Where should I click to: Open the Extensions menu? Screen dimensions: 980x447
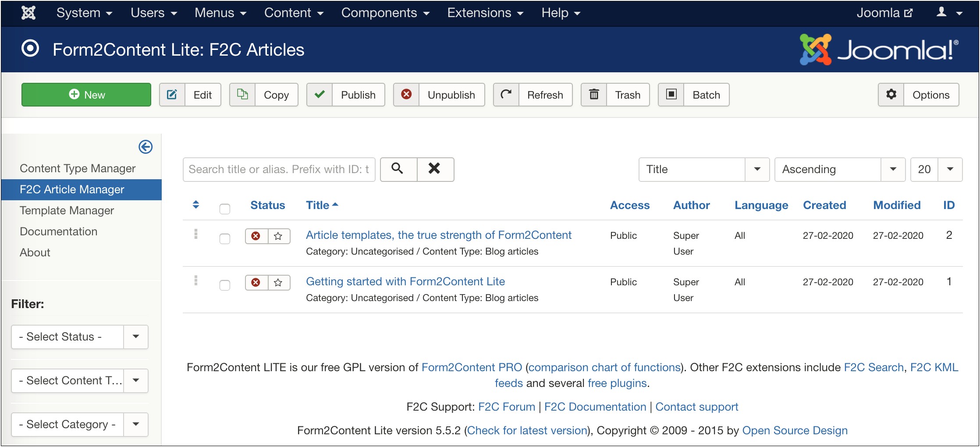coord(485,13)
